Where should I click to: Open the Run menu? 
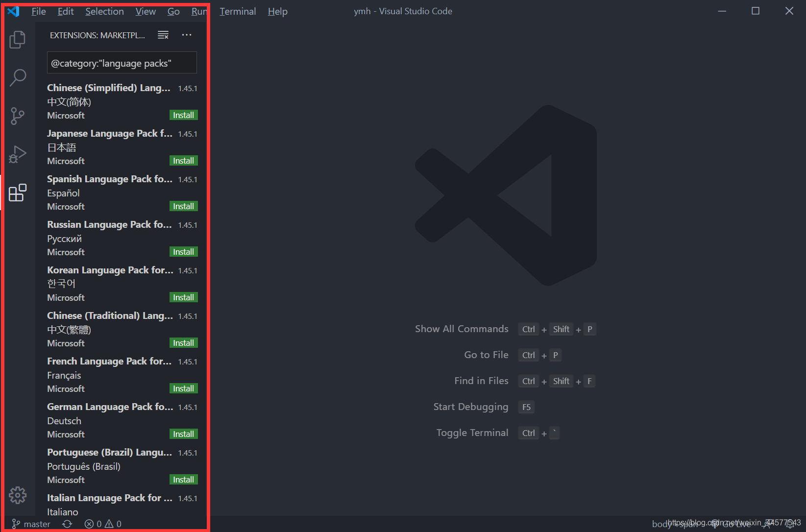pos(199,11)
